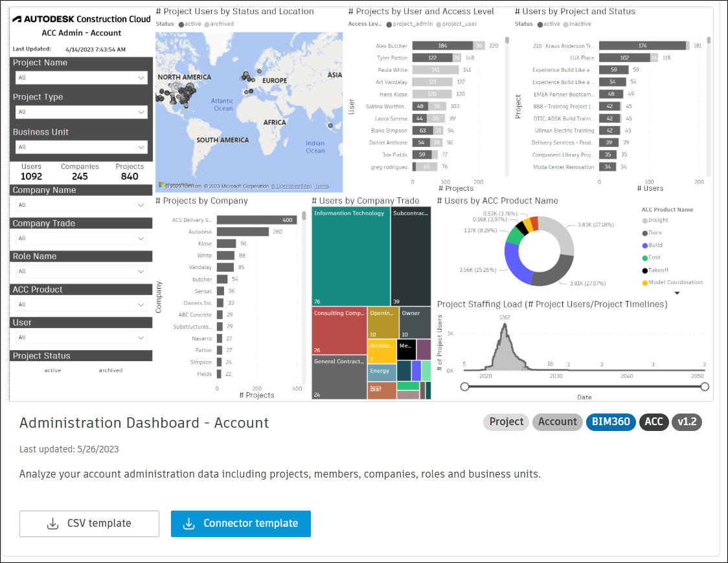This screenshot has width=728, height=563.
Task: Click the Kraus Anderson project bar
Action: 644,45
